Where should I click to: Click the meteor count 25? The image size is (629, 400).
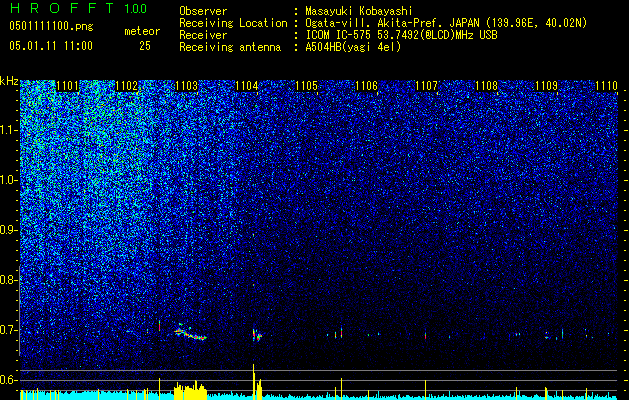(145, 46)
